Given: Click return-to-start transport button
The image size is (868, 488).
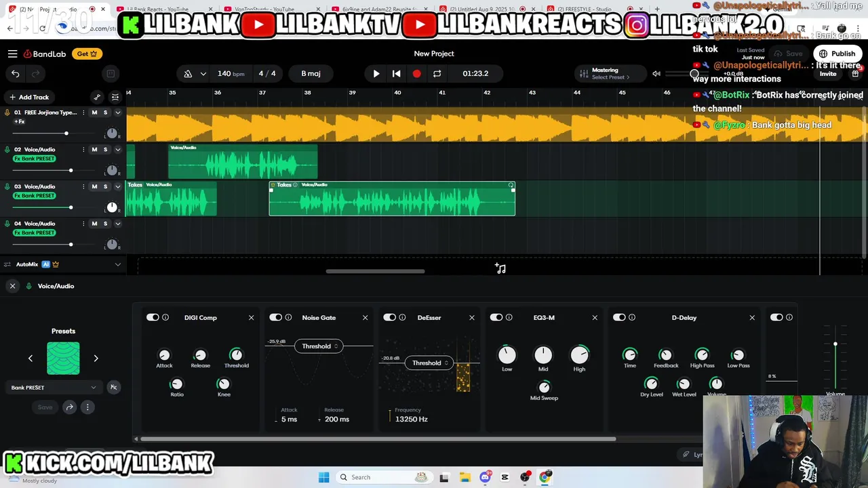Looking at the screenshot, I should tap(396, 73).
